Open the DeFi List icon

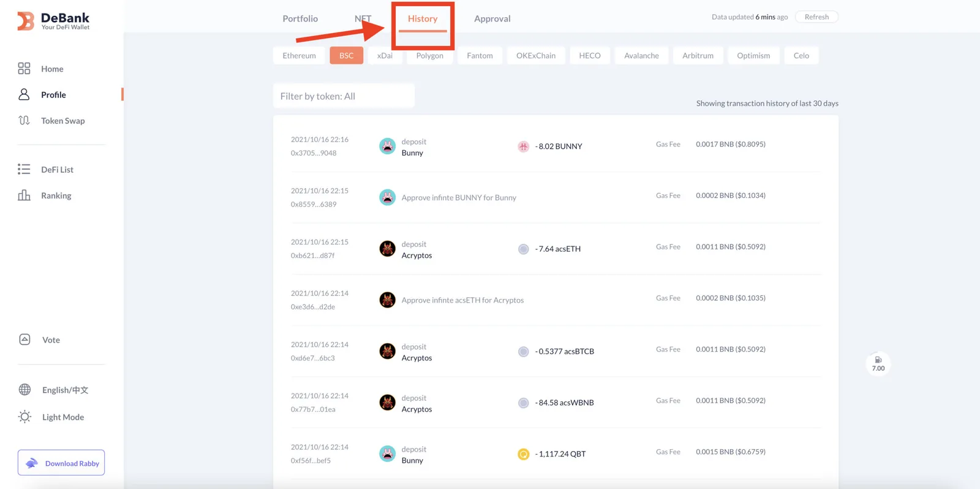[24, 169]
